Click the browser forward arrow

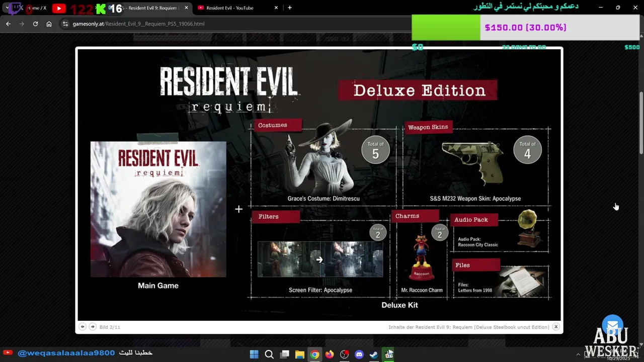click(22, 24)
